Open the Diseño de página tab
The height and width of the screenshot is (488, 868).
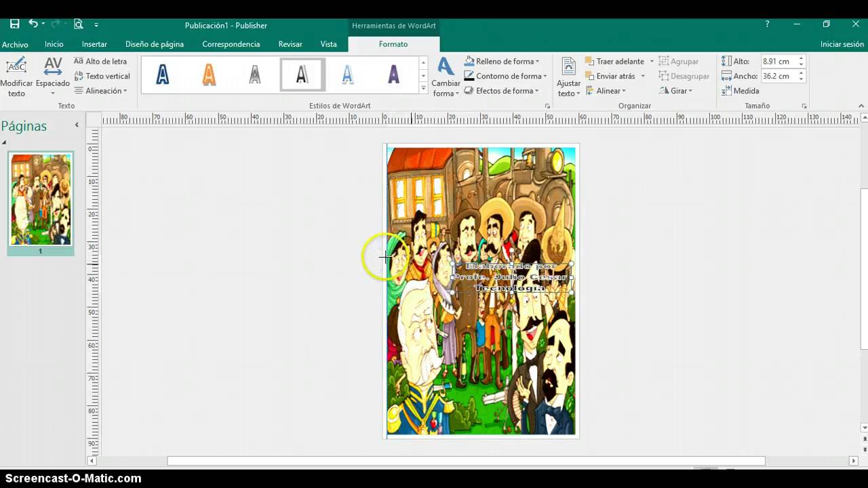155,44
